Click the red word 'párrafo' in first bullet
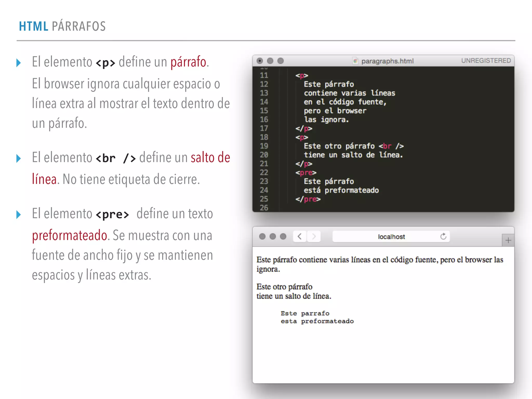 pyautogui.click(x=188, y=62)
